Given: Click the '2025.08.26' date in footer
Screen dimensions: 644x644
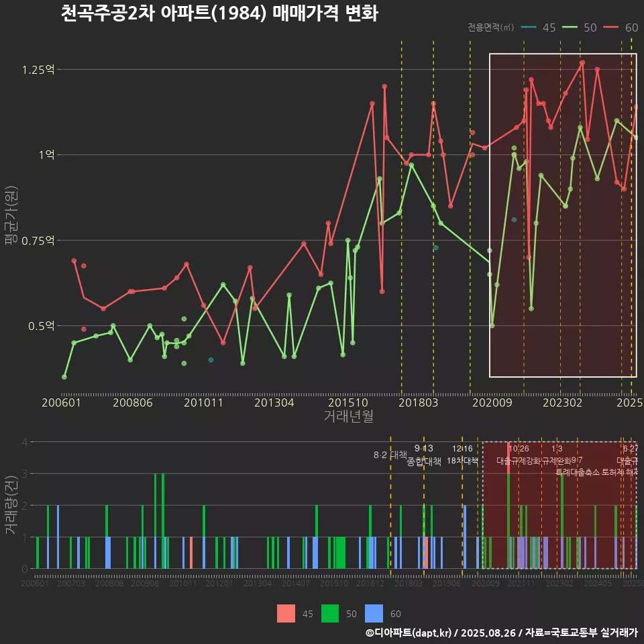Looking at the screenshot, I should (488, 633).
